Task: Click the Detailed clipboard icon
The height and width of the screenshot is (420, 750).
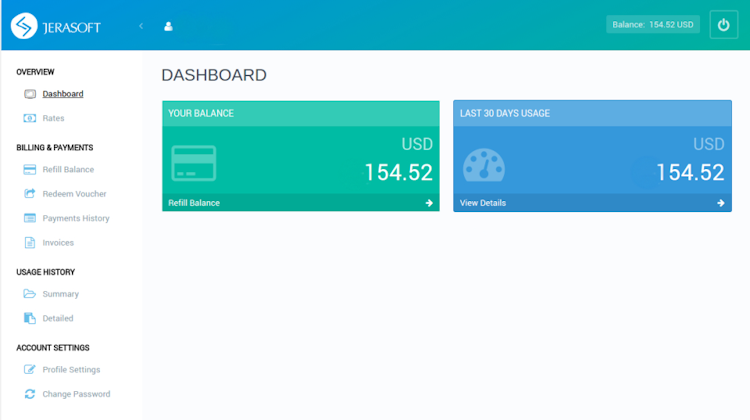Action: [30, 318]
